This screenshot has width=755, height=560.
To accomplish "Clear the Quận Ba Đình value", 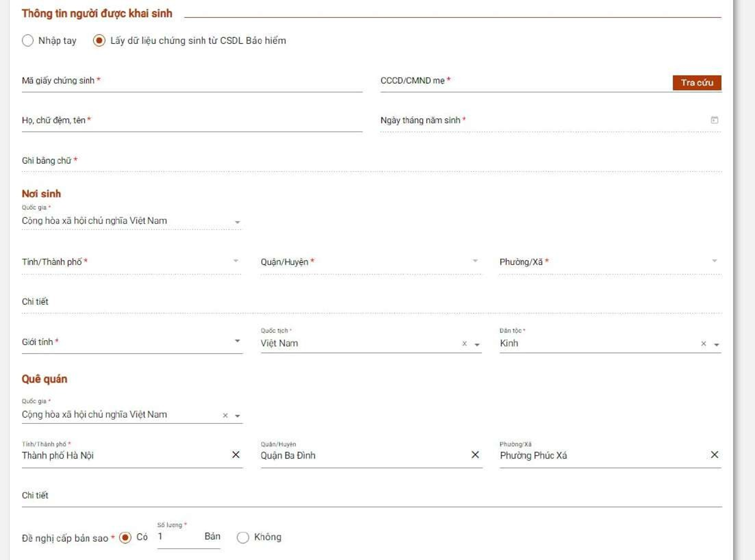I will click(475, 455).
